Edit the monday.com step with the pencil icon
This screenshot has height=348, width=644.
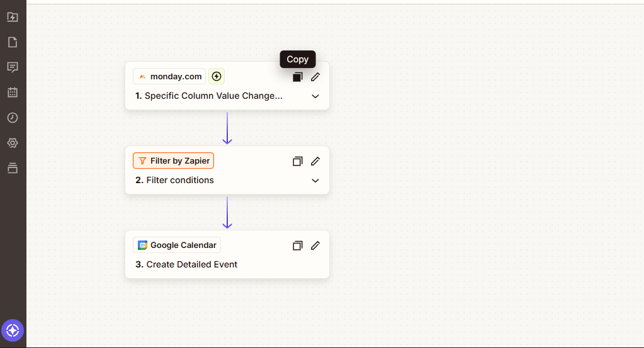click(315, 77)
